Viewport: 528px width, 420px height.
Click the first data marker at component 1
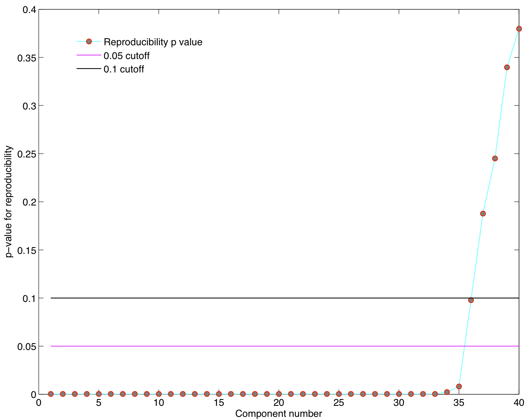click(x=51, y=393)
